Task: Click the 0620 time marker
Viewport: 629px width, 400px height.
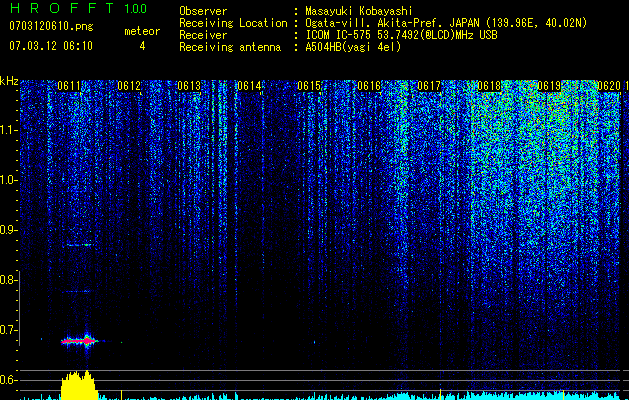Action: click(x=609, y=86)
